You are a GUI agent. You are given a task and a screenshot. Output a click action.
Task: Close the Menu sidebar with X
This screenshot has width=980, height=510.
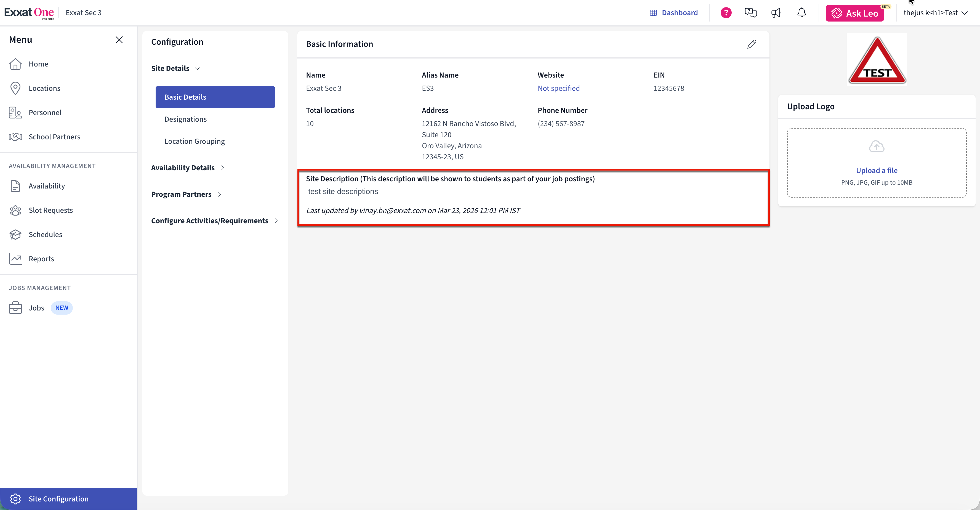pos(119,39)
